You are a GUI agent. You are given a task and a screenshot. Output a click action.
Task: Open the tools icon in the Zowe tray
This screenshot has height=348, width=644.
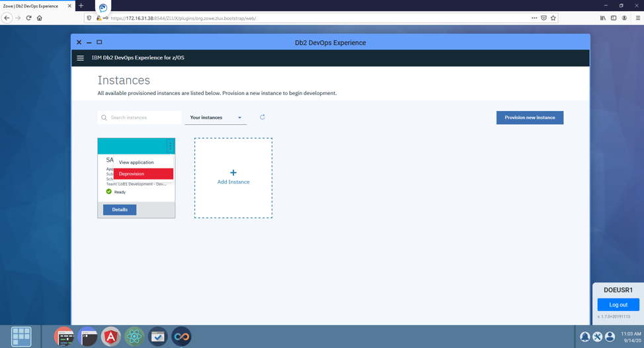598,337
